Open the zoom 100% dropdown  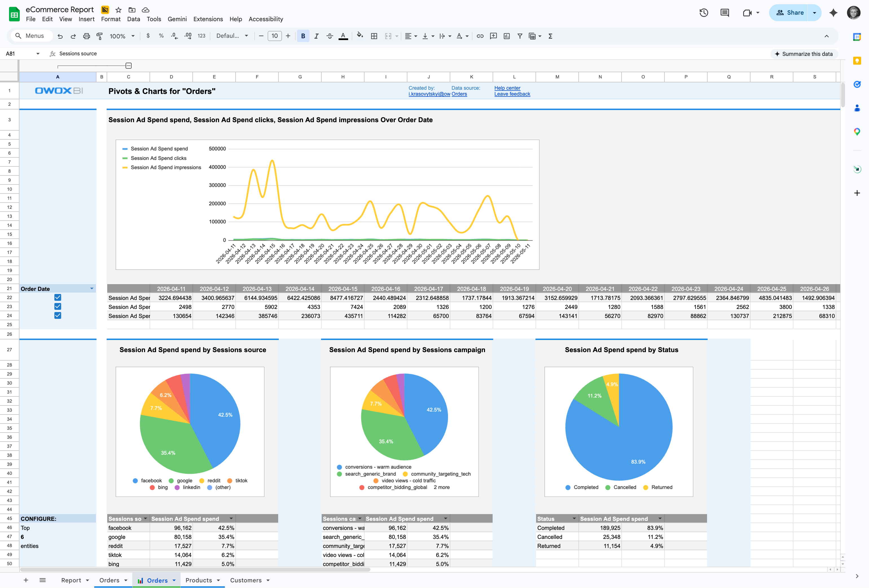tap(122, 36)
